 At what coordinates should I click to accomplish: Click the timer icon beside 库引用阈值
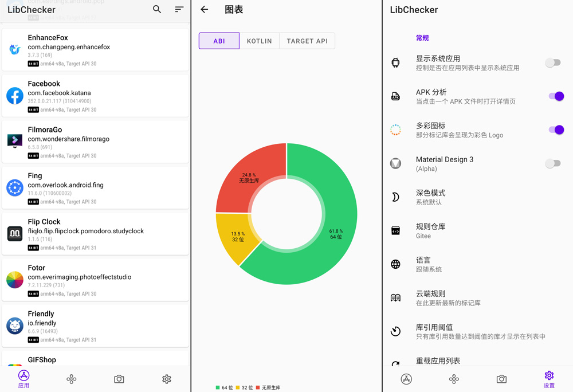[395, 331]
